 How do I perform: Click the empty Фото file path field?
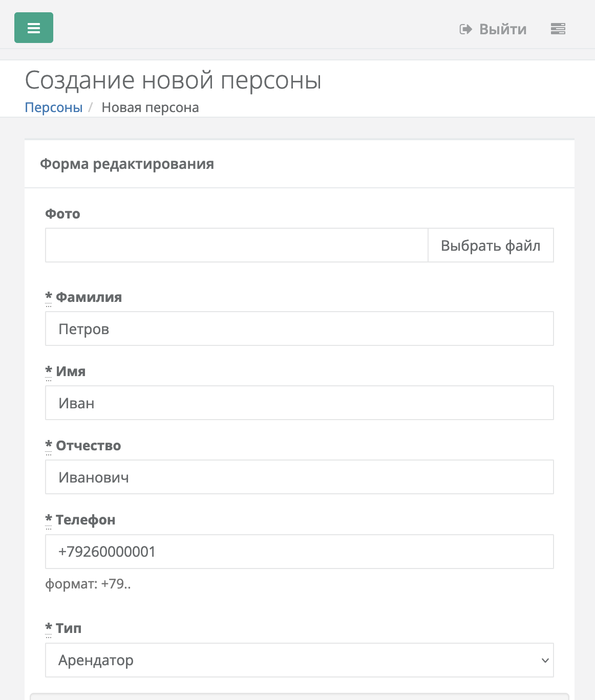pos(237,245)
